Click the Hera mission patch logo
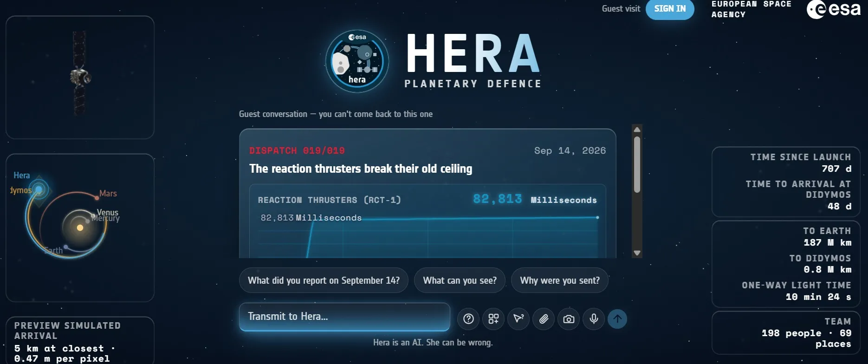Screen dimensions: 868x364 (x=357, y=61)
